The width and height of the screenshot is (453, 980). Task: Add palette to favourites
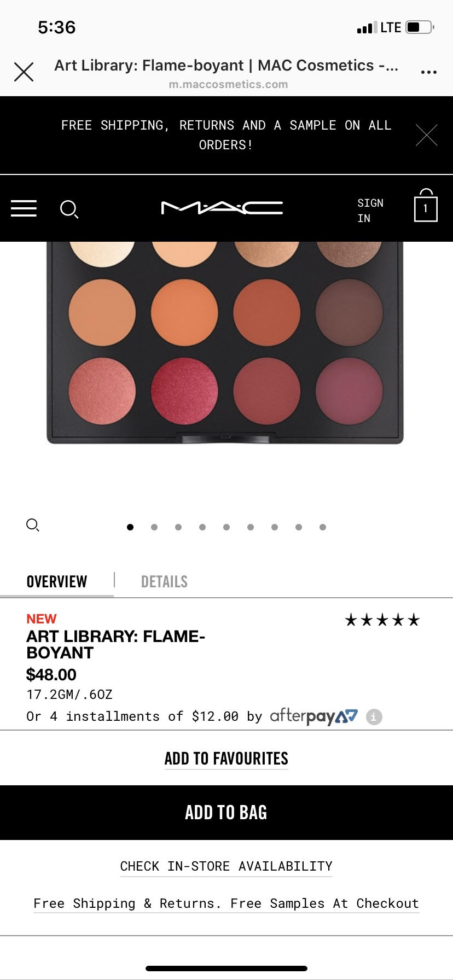226,759
